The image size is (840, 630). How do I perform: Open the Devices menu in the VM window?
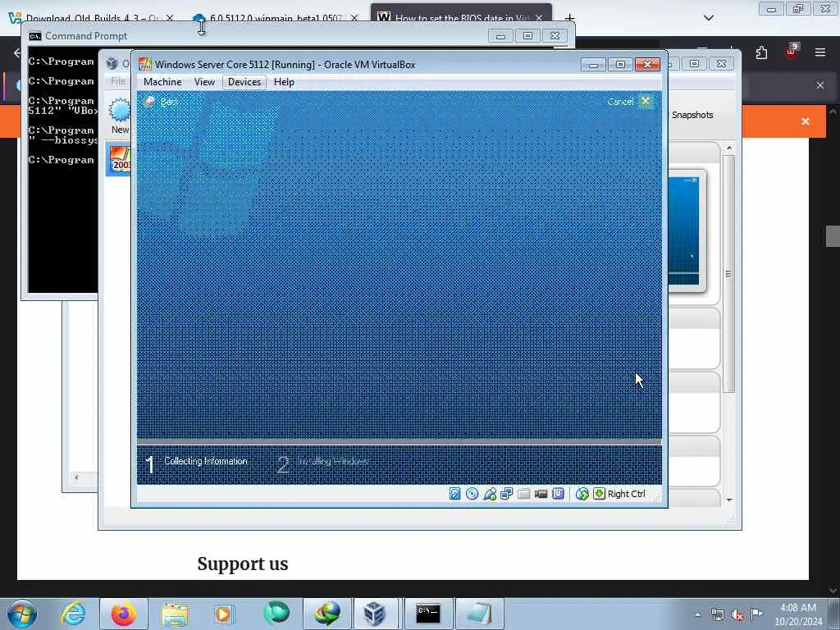coord(244,82)
